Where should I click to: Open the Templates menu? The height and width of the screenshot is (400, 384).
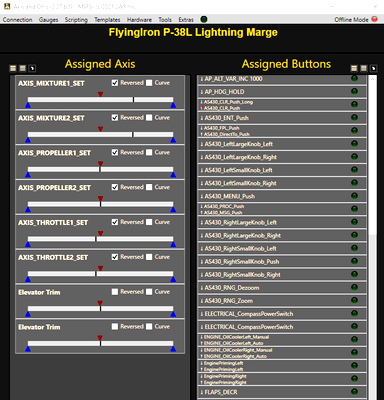107,20
